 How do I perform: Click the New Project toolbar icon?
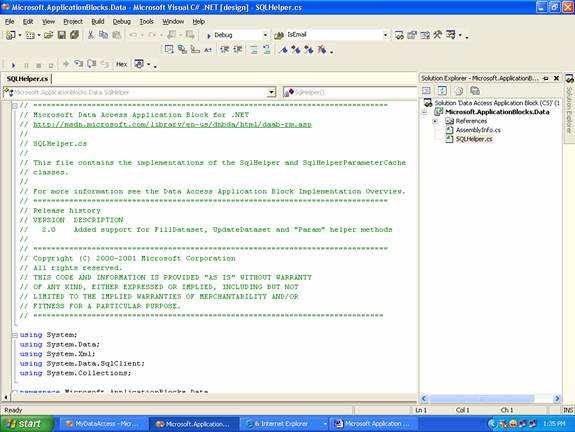click(11, 35)
